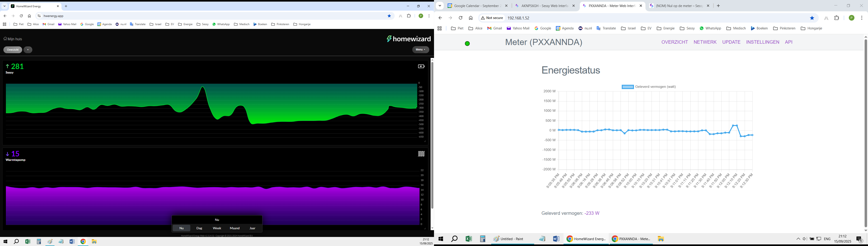Open the HomeWizard Menu dropdown

[x=420, y=50]
